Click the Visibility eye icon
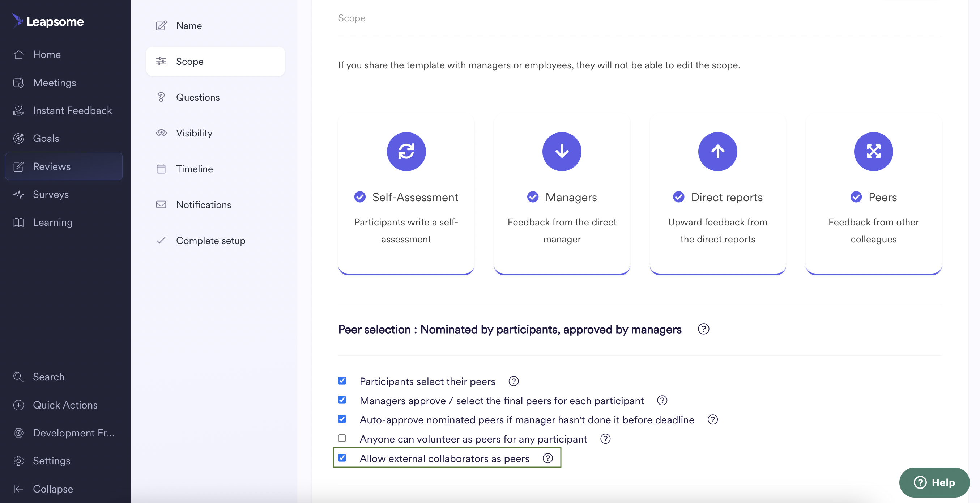The width and height of the screenshot is (980, 503). point(161,133)
